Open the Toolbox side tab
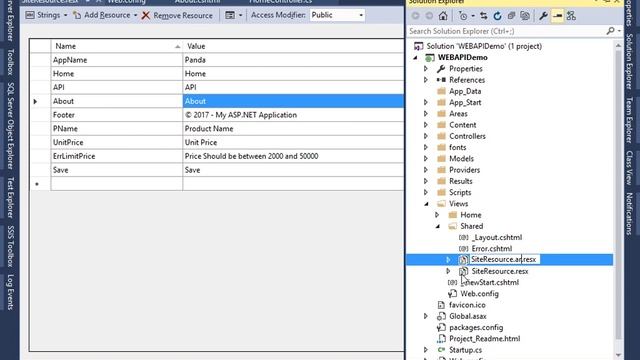This screenshot has width=640, height=360. 11,62
